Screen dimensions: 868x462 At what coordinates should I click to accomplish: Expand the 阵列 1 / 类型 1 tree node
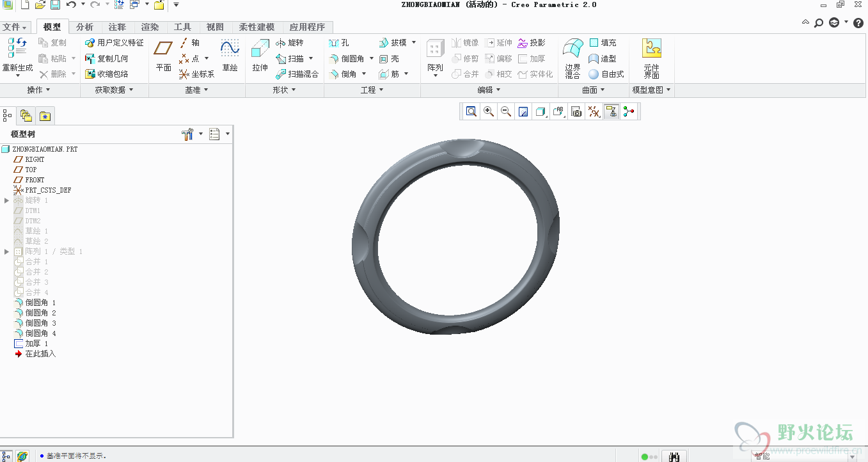pyautogui.click(x=7, y=251)
